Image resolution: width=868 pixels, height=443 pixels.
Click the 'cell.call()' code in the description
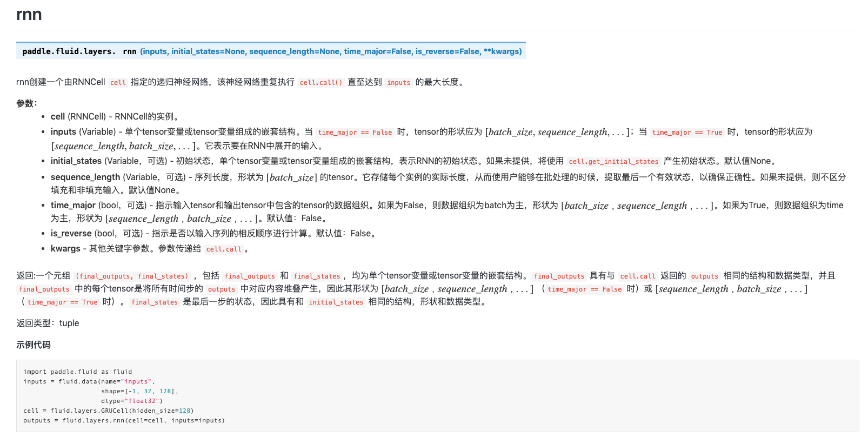pyautogui.click(x=321, y=83)
